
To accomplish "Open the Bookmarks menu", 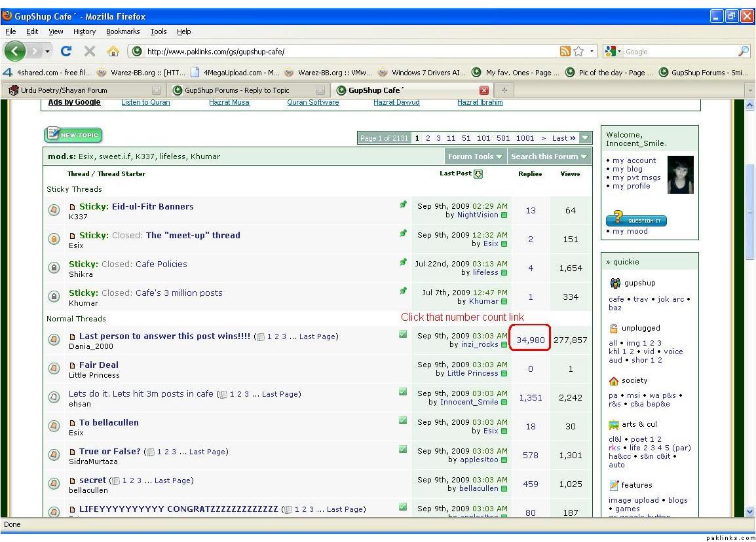I will [x=123, y=31].
